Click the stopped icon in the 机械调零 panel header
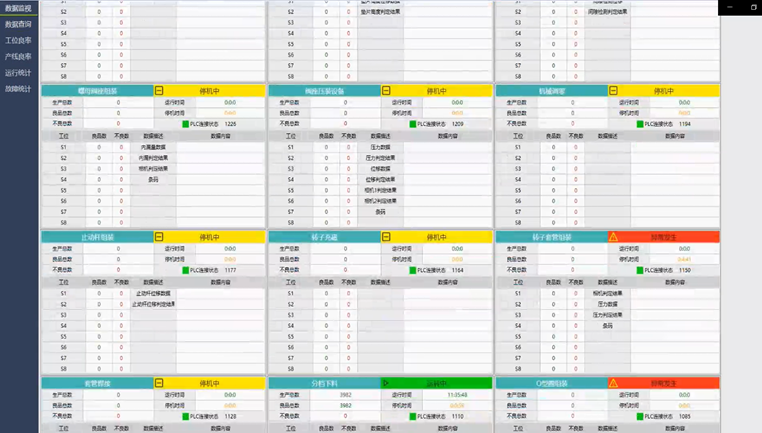 point(613,91)
